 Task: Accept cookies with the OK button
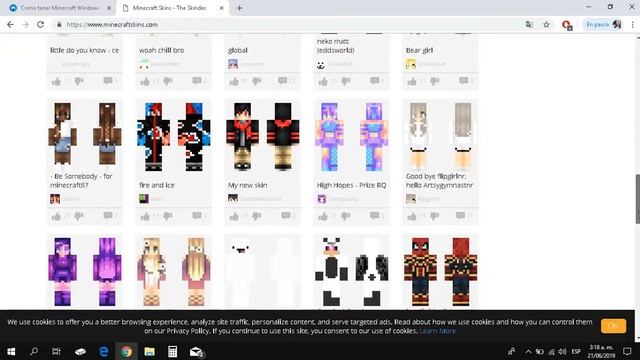pos(613,326)
